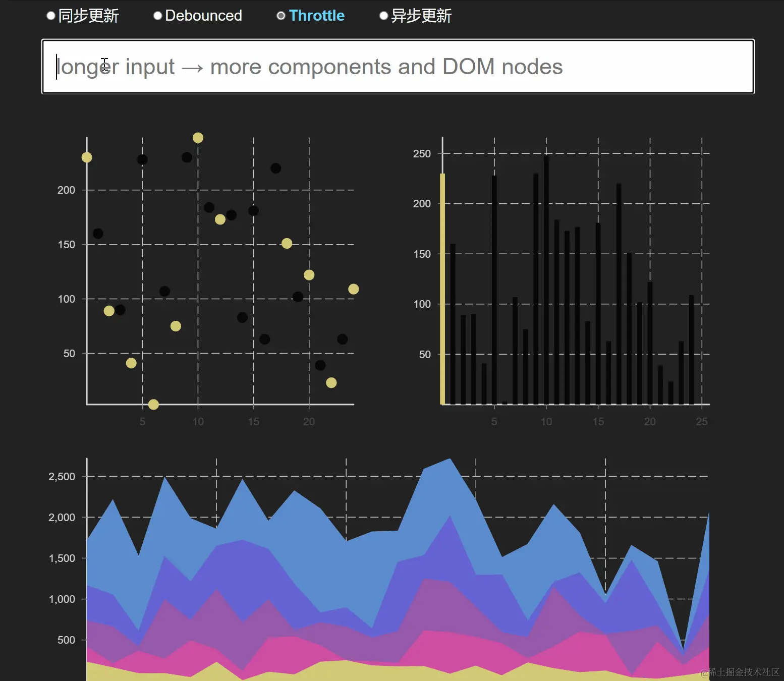784x681 pixels.
Task: Select the 同步更新 radio button
Action: 50,16
